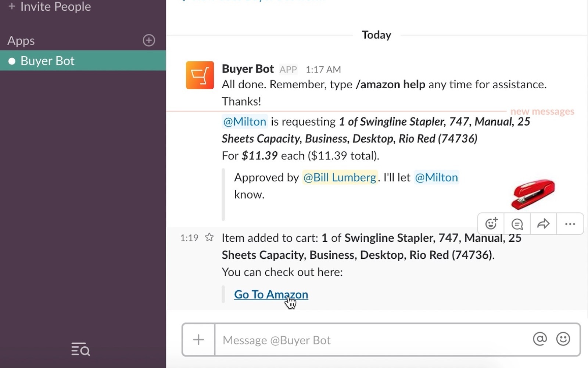The image size is (588, 368).
Task: Star the 1:19 cart message
Action: [x=209, y=237]
